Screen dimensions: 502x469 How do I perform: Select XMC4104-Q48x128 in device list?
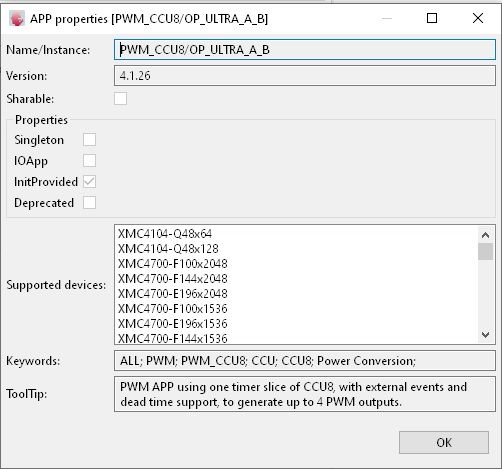(168, 249)
